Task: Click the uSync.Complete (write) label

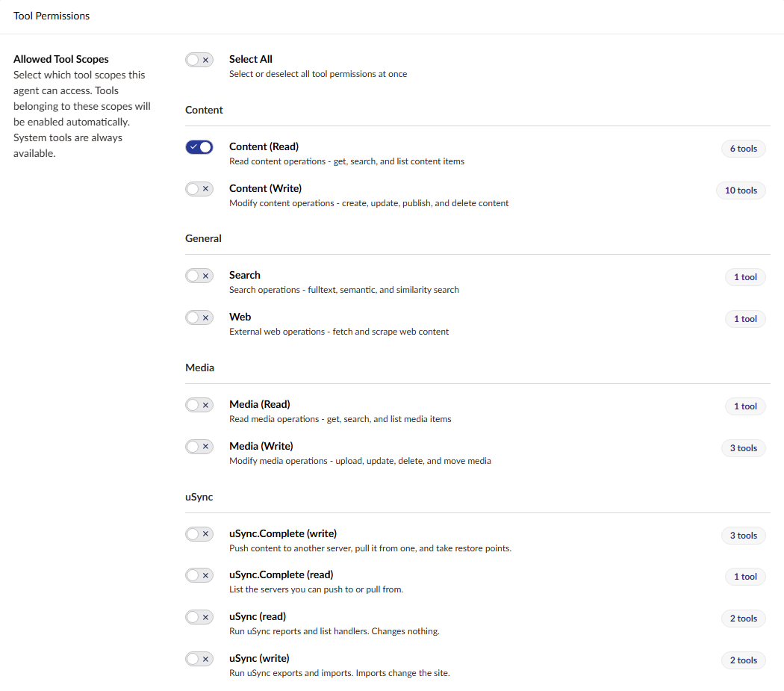Action: [283, 534]
